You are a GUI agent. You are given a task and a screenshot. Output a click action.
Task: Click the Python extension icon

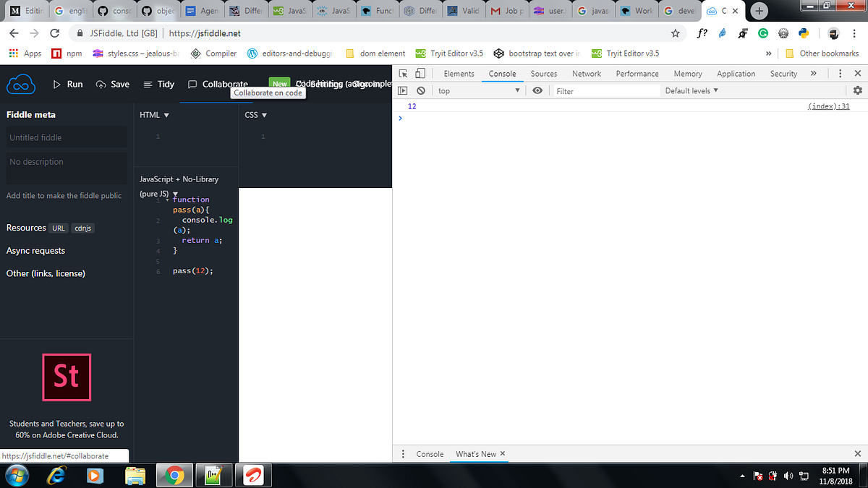pos(803,33)
